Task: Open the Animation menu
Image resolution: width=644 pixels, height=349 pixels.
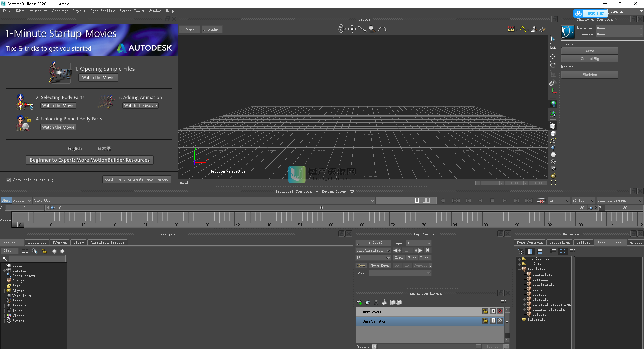Action: [38, 11]
